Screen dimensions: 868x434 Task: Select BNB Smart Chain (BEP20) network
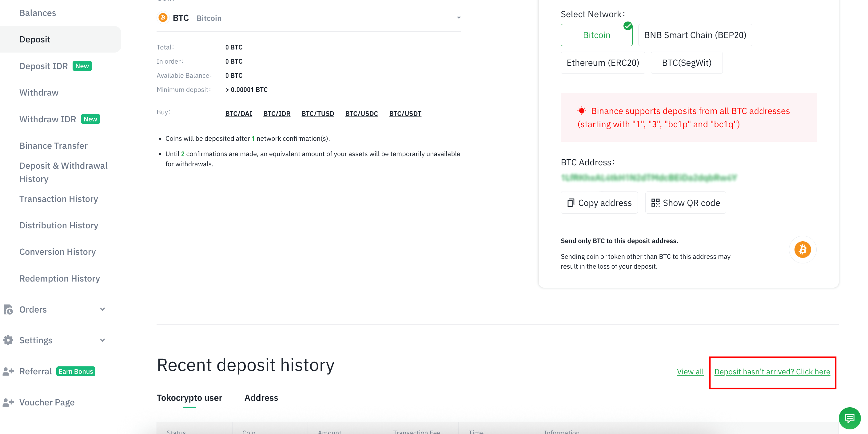tap(695, 35)
